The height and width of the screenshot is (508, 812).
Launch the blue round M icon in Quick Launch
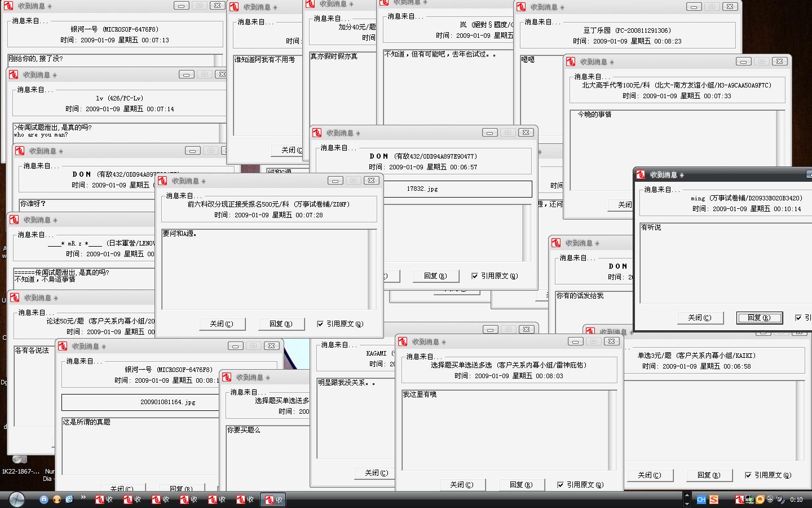point(43,500)
